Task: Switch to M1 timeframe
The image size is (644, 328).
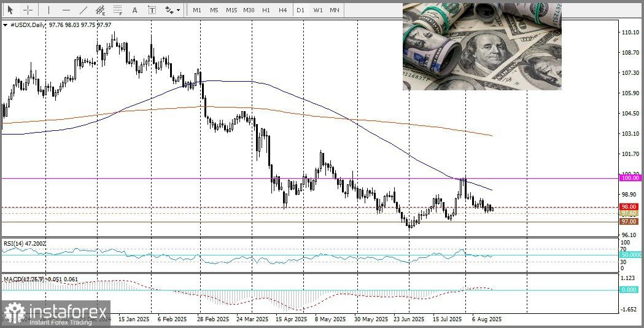Action: click(x=196, y=10)
